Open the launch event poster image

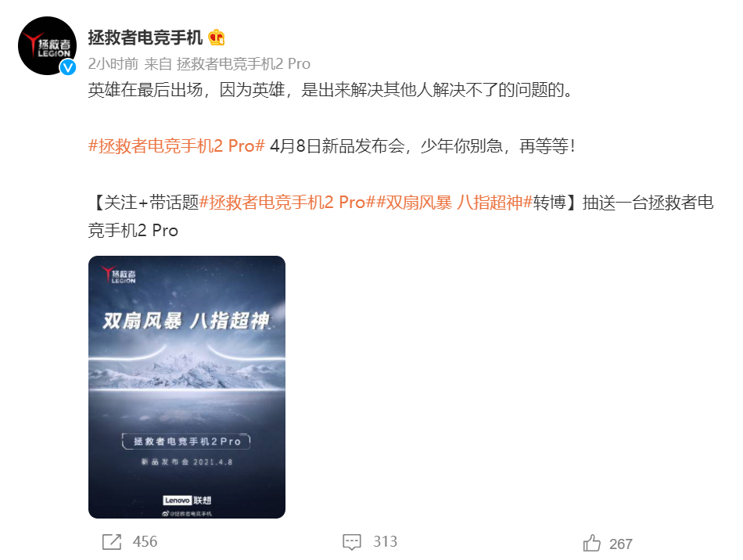(x=187, y=387)
